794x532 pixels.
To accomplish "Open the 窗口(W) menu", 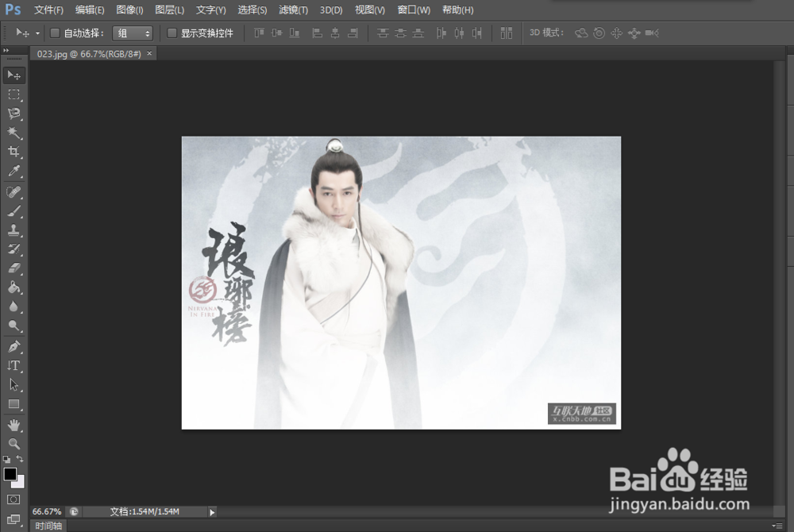I will click(x=414, y=10).
